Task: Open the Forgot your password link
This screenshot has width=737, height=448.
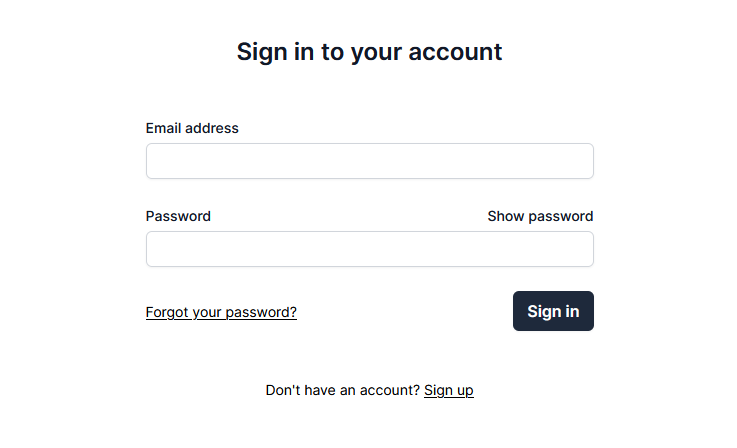Action: [221, 312]
